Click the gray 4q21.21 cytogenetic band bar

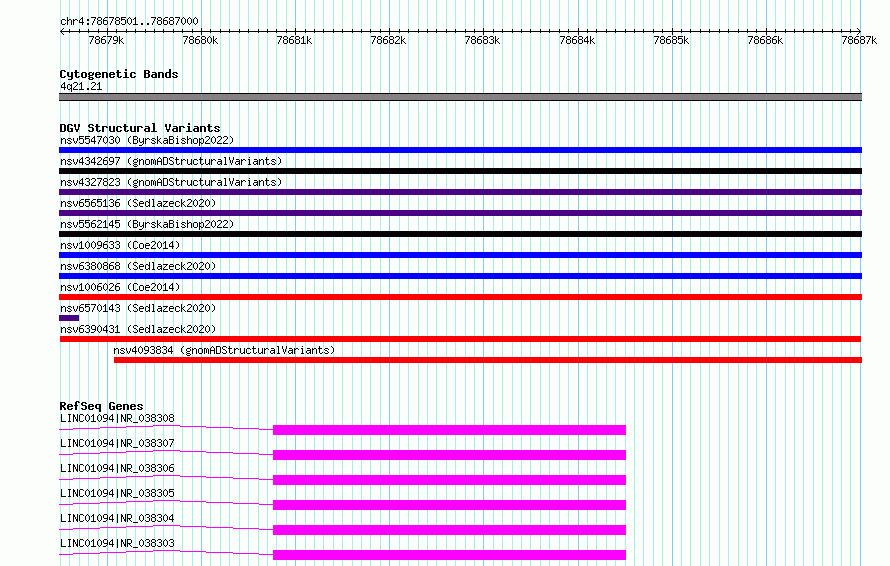click(460, 97)
